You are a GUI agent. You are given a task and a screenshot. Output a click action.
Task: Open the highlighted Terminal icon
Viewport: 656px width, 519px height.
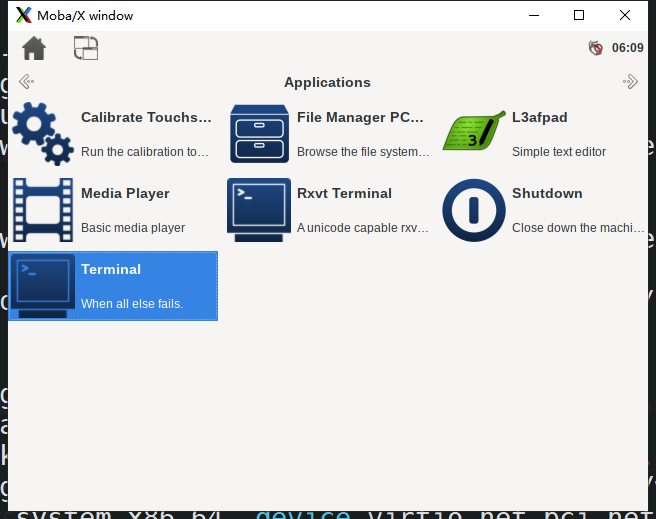click(43, 286)
